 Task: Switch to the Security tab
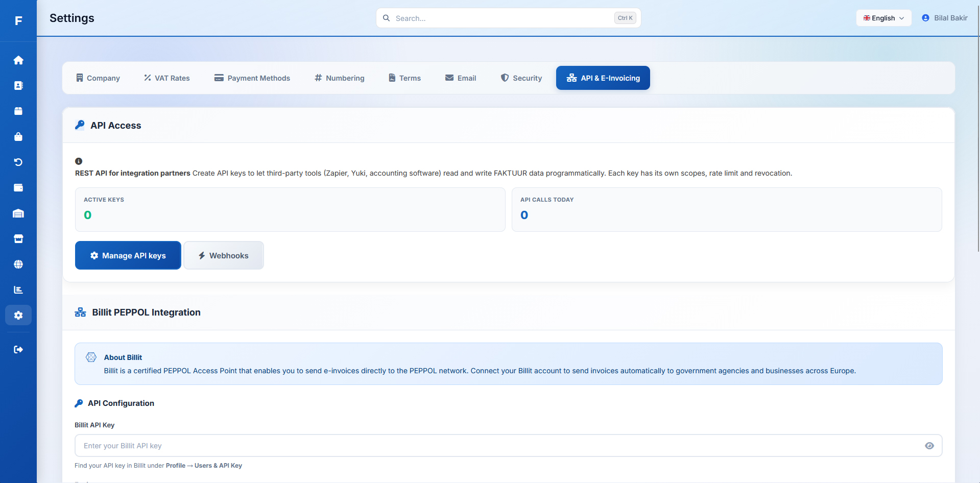[x=521, y=78]
